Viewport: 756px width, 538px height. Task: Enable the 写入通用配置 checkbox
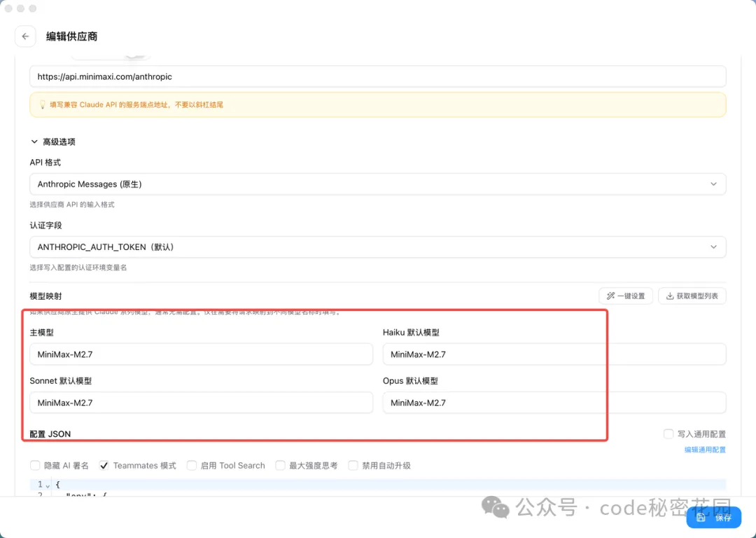coord(668,434)
